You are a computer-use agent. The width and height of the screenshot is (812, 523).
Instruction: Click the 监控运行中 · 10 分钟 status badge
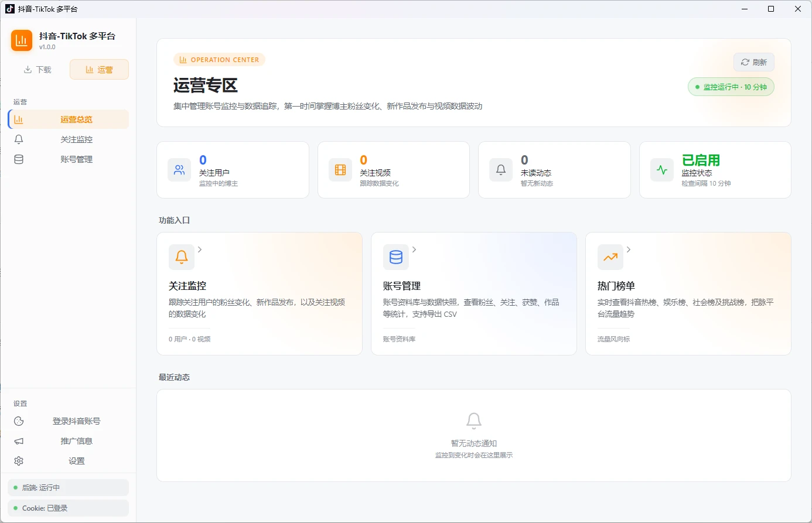[731, 87]
